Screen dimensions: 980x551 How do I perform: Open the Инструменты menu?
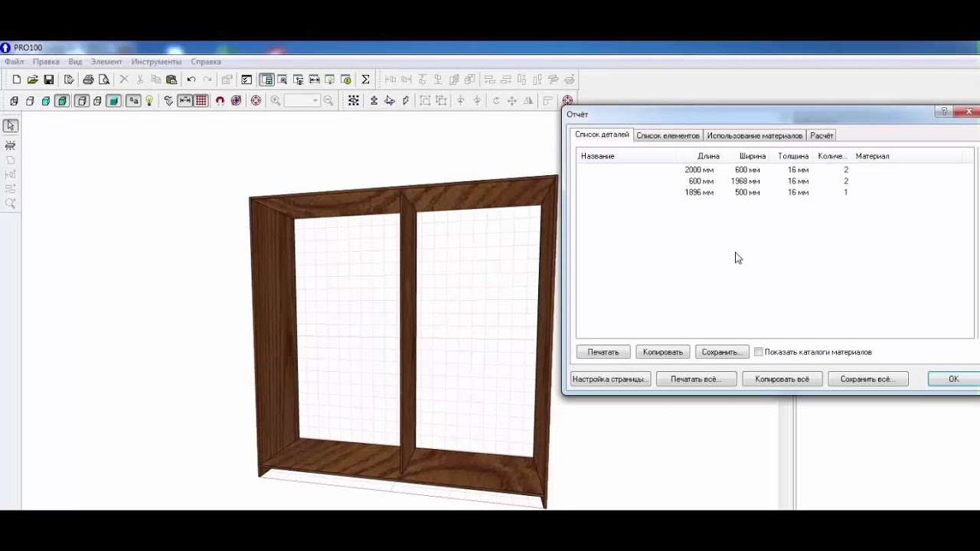point(156,61)
